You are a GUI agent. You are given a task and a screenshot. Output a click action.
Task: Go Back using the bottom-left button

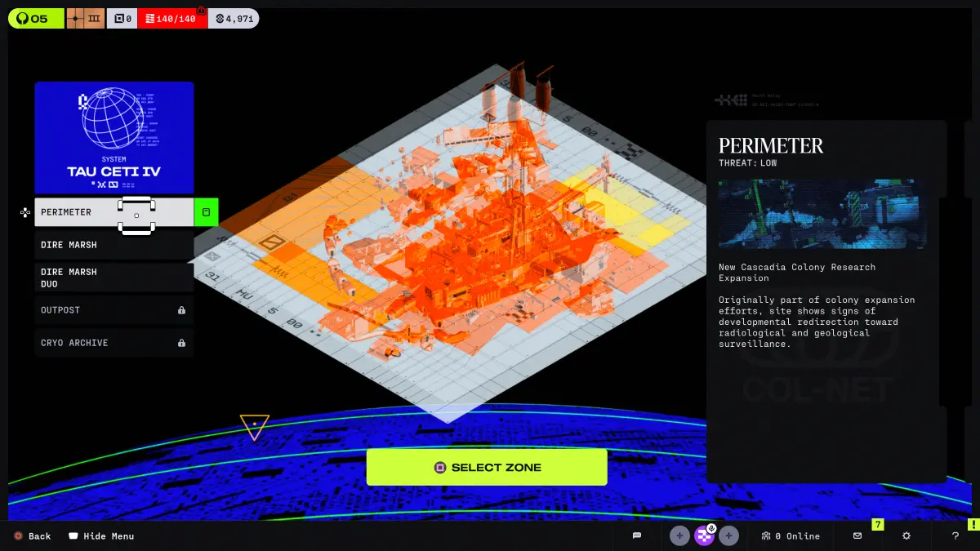pyautogui.click(x=33, y=536)
